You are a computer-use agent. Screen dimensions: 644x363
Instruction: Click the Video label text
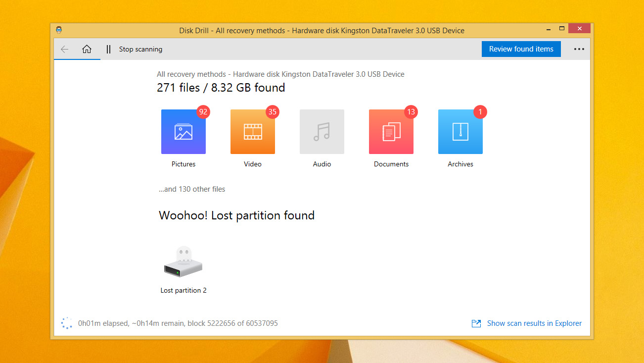[x=253, y=164]
